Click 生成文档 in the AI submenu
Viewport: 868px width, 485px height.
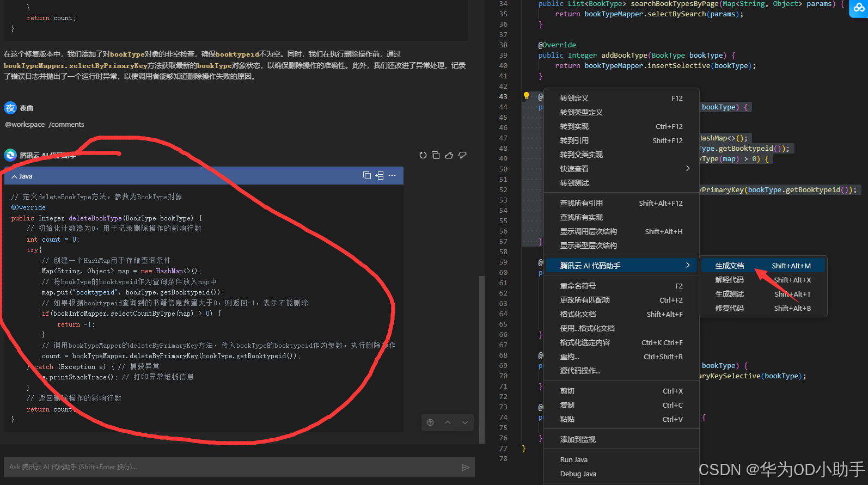[763, 266]
